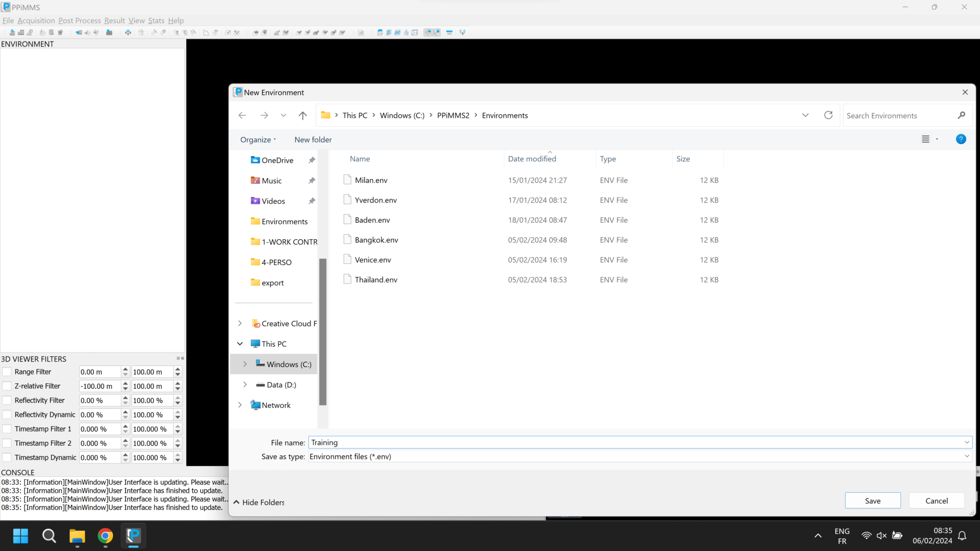Click the blue import arrow toolbar icon

pos(78,32)
